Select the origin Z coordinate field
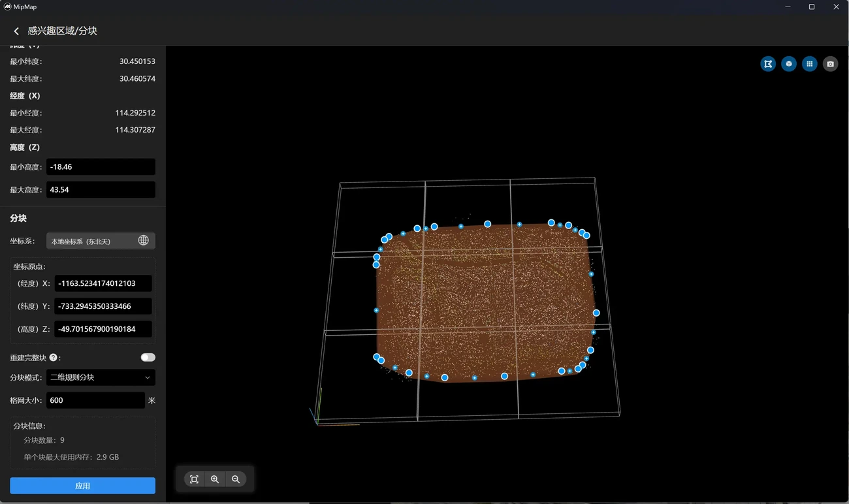The image size is (849, 504). click(103, 329)
